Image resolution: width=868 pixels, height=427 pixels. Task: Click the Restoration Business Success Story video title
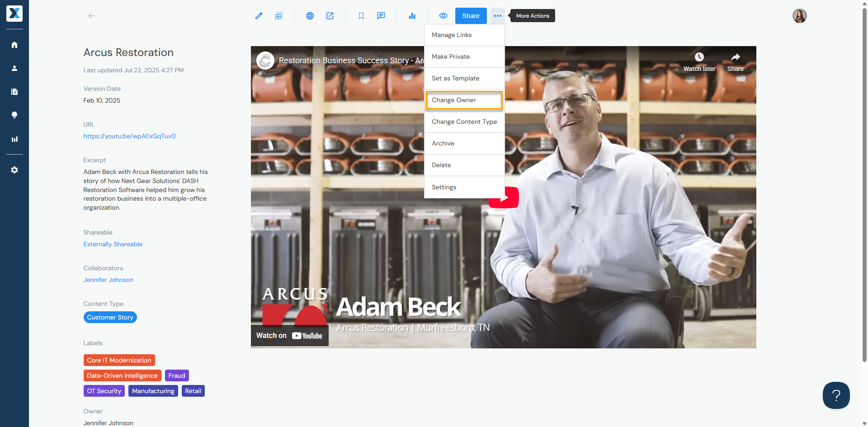tap(351, 61)
